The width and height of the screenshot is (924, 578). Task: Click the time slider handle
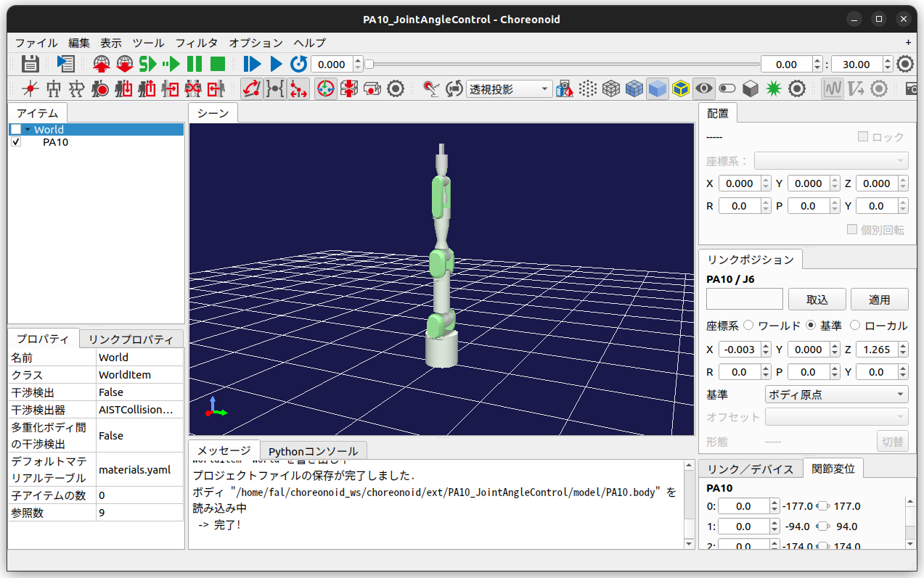(x=369, y=64)
